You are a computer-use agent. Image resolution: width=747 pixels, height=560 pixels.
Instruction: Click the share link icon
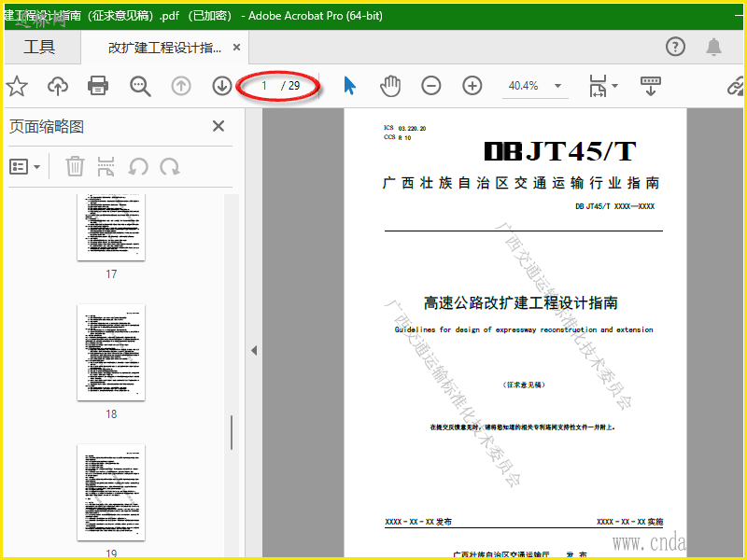[x=736, y=86]
